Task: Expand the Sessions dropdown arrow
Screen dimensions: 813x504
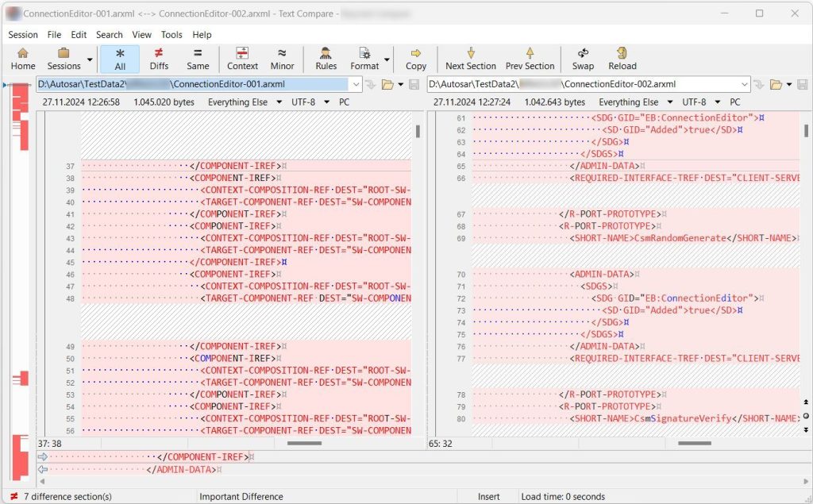Action: click(90, 60)
